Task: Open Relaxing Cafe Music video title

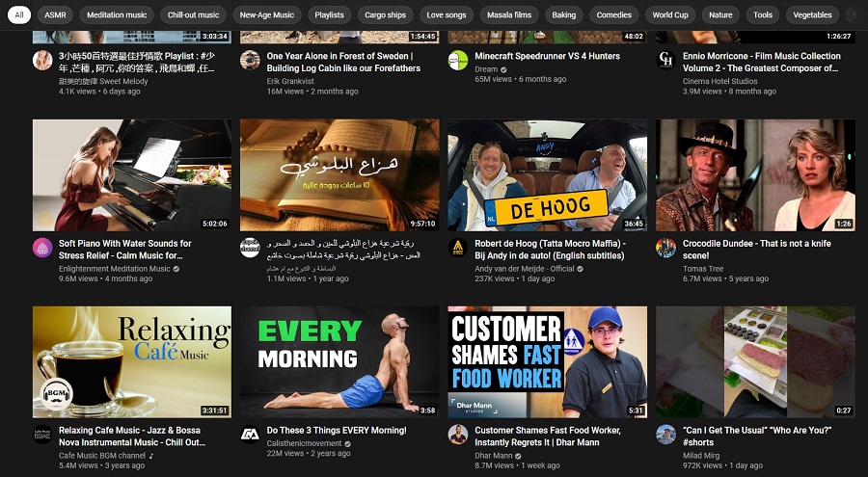Action: pos(132,437)
